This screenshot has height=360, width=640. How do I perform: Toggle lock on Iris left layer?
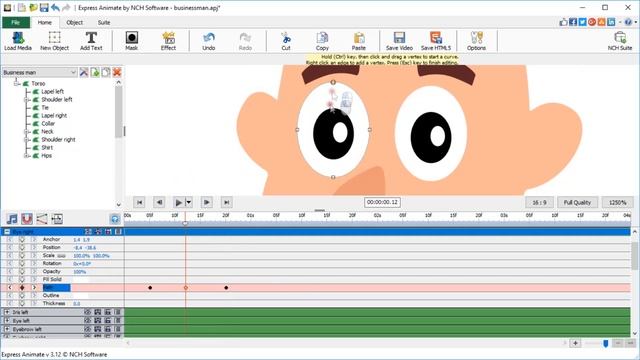108,312
